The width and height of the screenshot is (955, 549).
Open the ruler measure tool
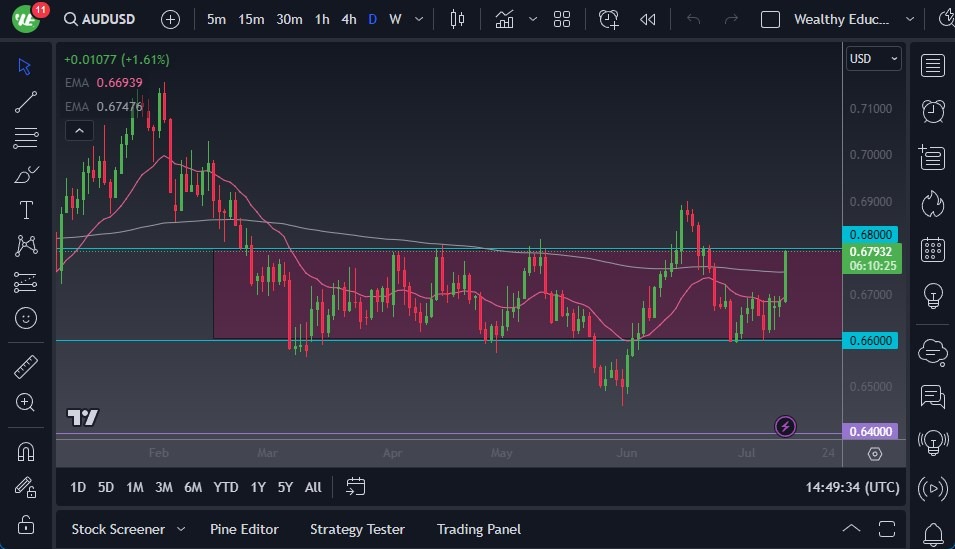26,367
